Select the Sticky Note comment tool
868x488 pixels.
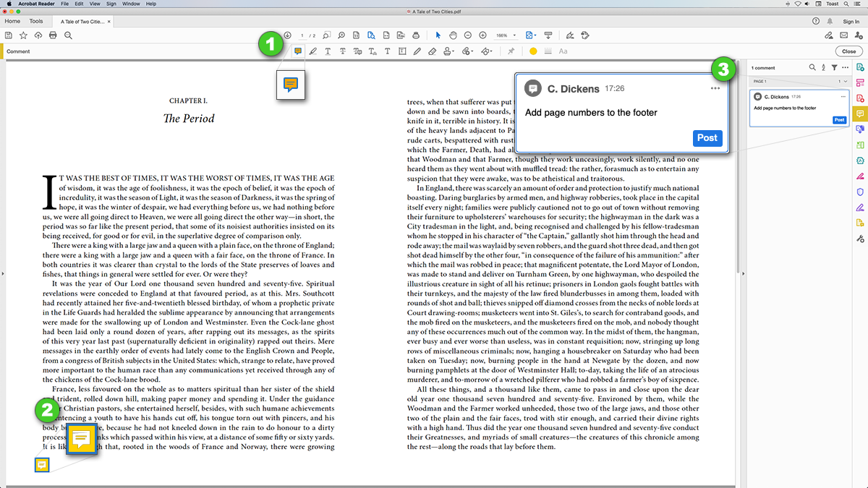298,51
